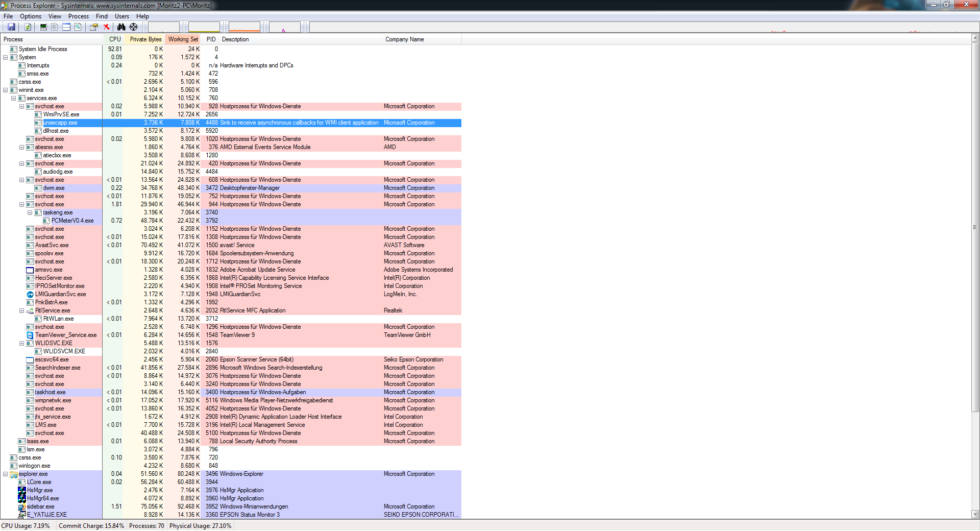Screen dimensions: 980x531
Task: Sort by the Process column header
Action: pos(51,39)
